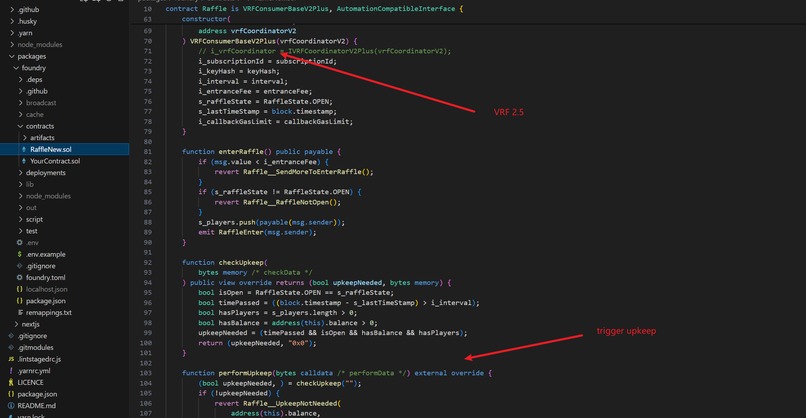Viewport: 806px width, 418px height.
Task: Open the cache folder in explorer
Action: 34,115
